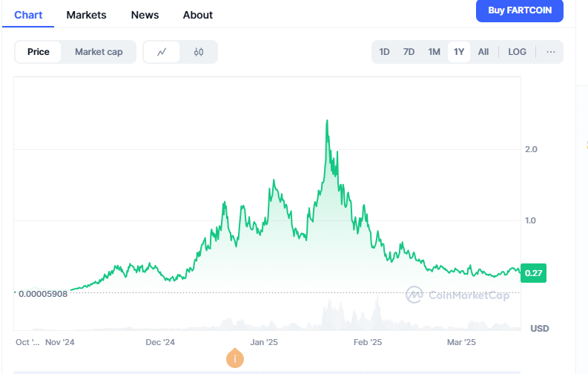Image resolution: width=588 pixels, height=374 pixels.
Task: Enable LOG scale
Action: (x=517, y=52)
